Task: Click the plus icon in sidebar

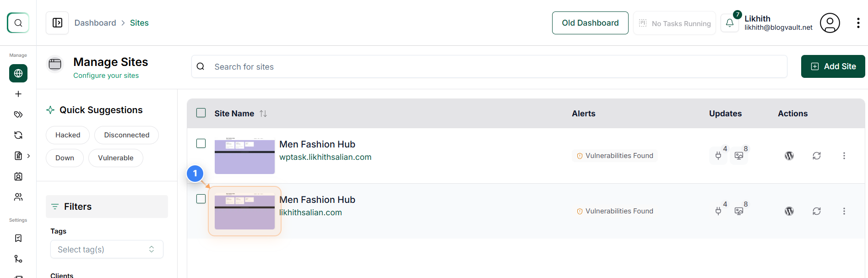Action: (x=18, y=94)
